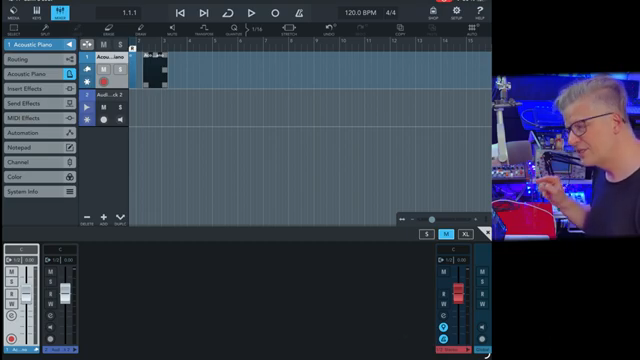Screen dimensions: 640x360
Task: Jump to project start
Action: [180, 13]
